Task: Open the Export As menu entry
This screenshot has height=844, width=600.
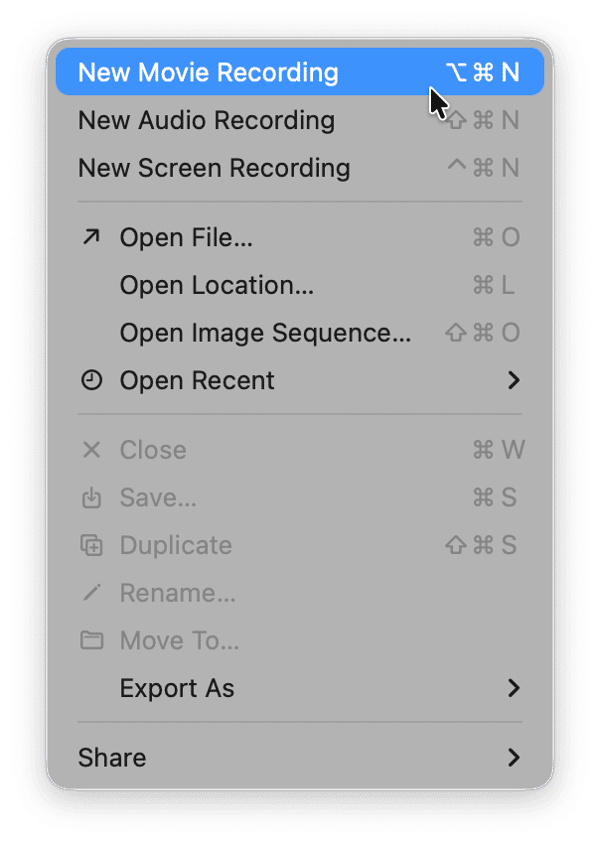Action: click(177, 688)
